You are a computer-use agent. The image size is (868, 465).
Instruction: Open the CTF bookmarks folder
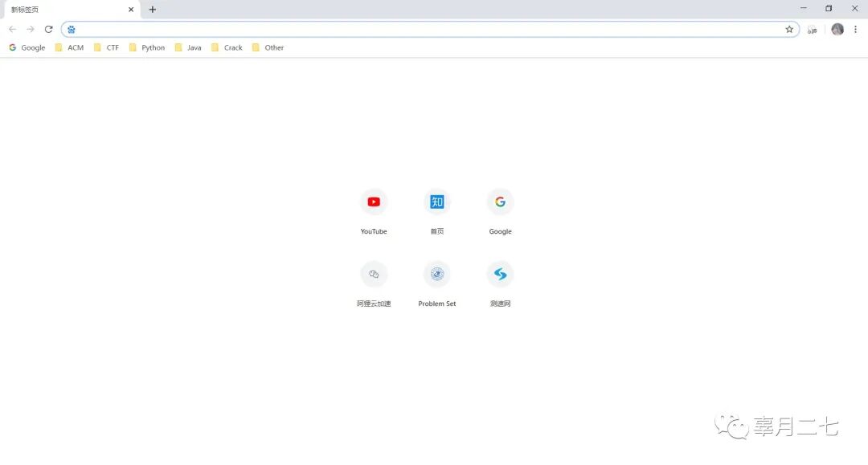tap(107, 47)
